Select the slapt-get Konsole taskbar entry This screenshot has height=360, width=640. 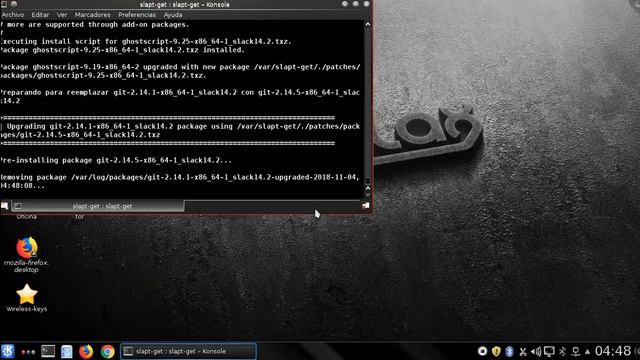click(188, 351)
